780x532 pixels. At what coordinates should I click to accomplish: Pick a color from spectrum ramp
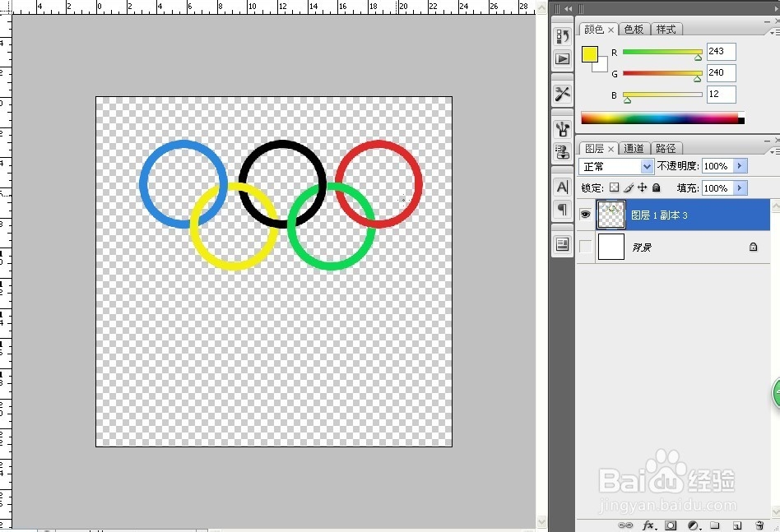click(662, 118)
